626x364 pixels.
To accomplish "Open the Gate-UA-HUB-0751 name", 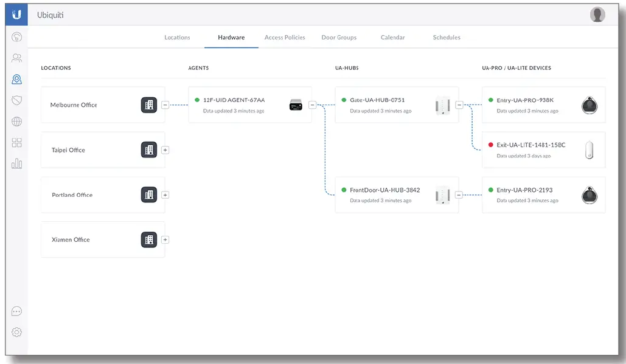I will tap(377, 100).
